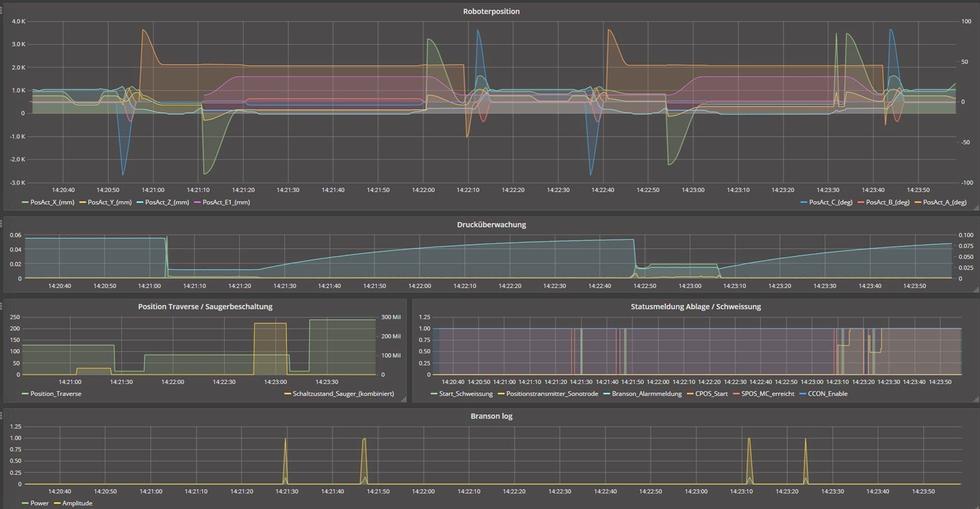
Task: Hide the PosAct_E1_(mm) legend series
Action: 226,202
